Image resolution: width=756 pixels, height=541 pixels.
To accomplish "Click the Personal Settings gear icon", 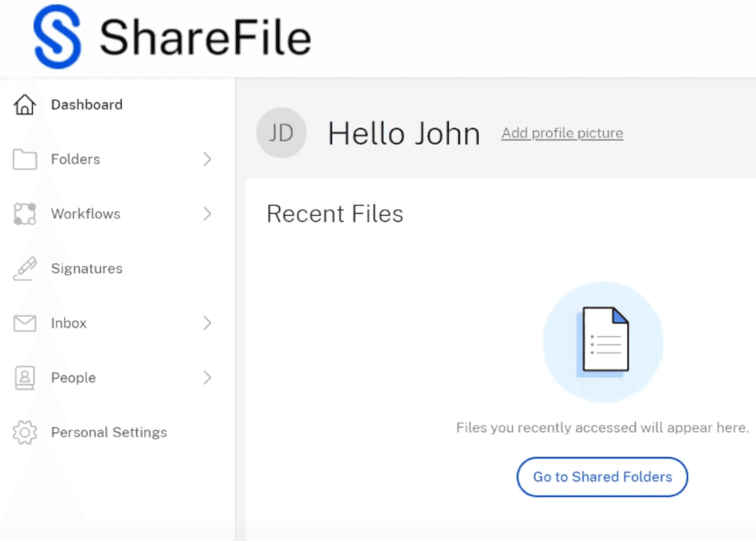I will [x=24, y=433].
